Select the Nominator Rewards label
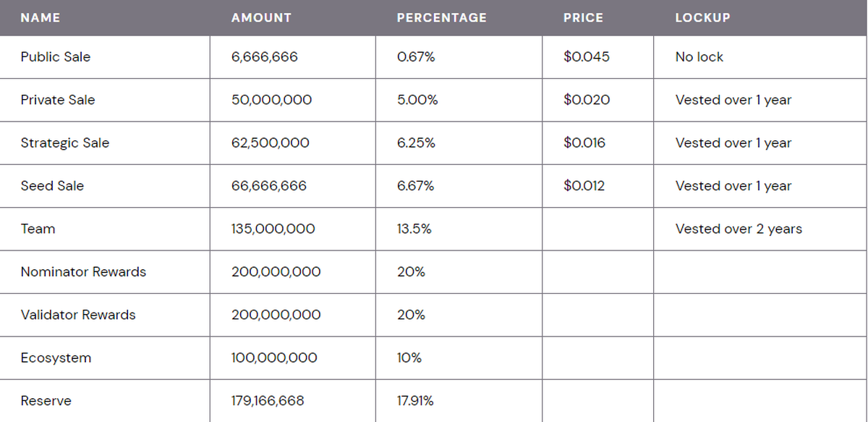 (83, 272)
